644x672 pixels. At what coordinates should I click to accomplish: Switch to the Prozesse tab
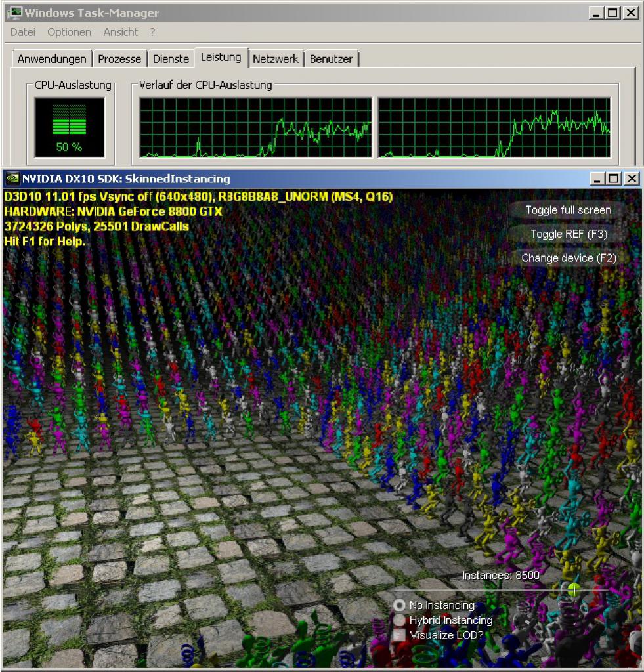pos(119,58)
